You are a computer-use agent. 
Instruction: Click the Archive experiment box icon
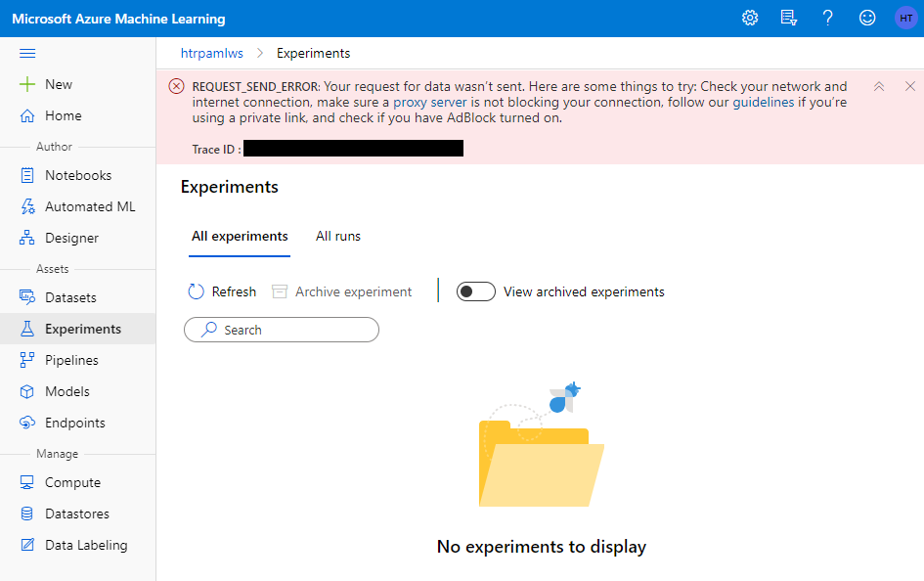coord(280,291)
